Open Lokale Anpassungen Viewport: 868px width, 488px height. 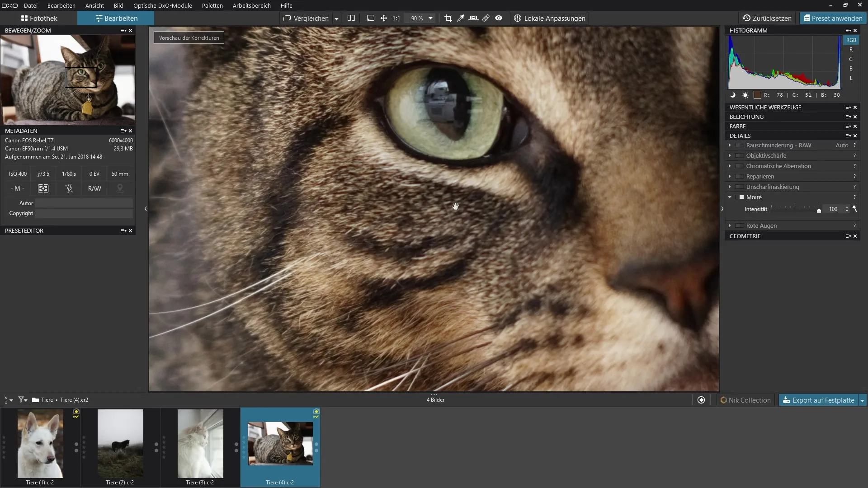coord(550,18)
